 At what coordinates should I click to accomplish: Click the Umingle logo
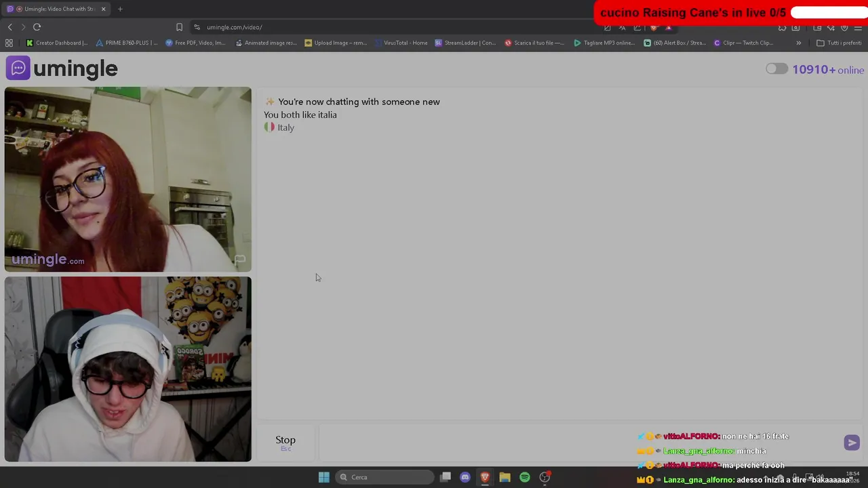click(x=62, y=68)
